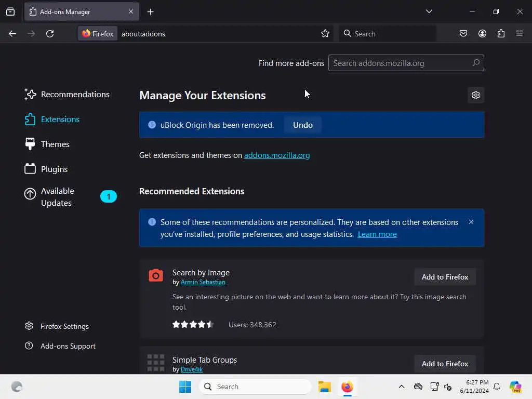This screenshot has width=532, height=399.
Task: Close the Add-ons Manager tab
Action: (x=131, y=11)
